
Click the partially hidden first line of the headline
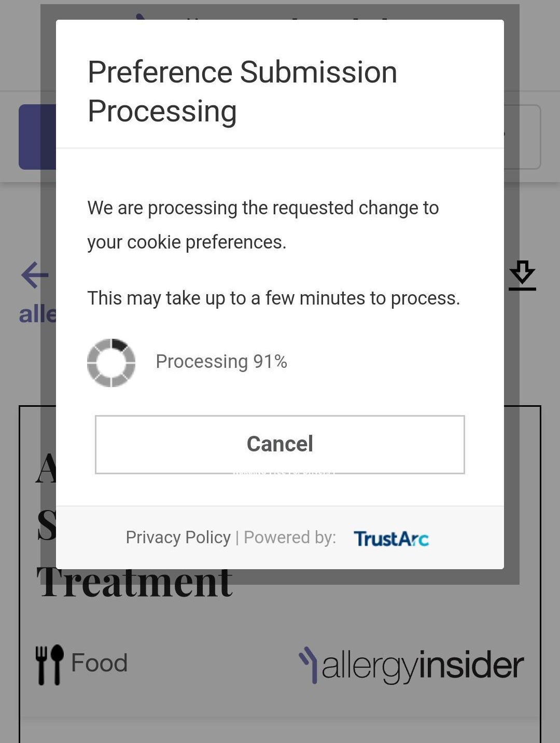46,467
